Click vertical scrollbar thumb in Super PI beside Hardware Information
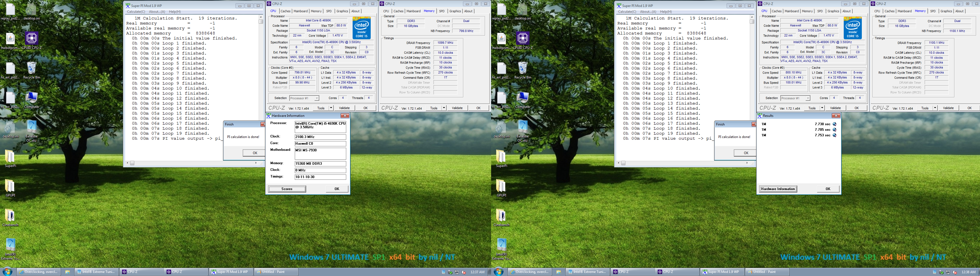The image size is (980, 276). tap(261, 22)
